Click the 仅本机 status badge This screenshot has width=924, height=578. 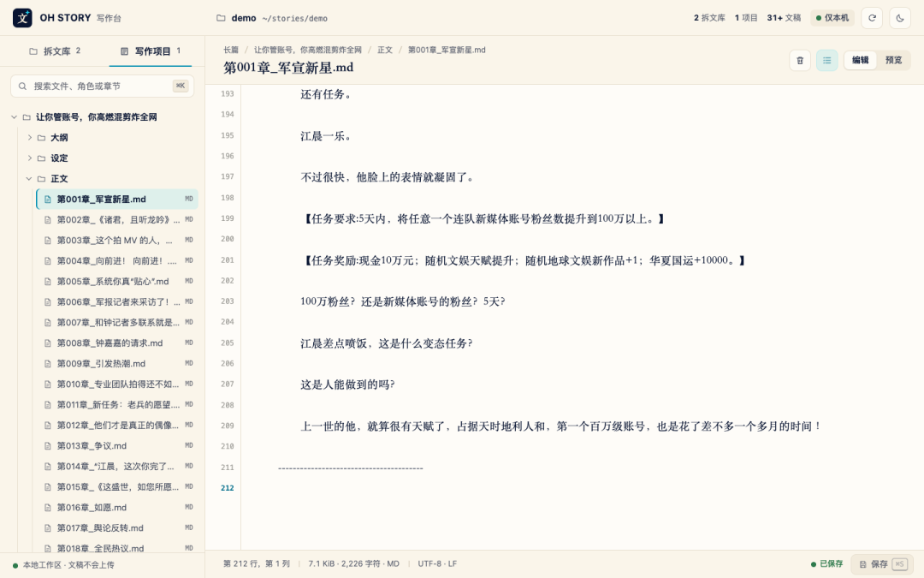tap(832, 18)
